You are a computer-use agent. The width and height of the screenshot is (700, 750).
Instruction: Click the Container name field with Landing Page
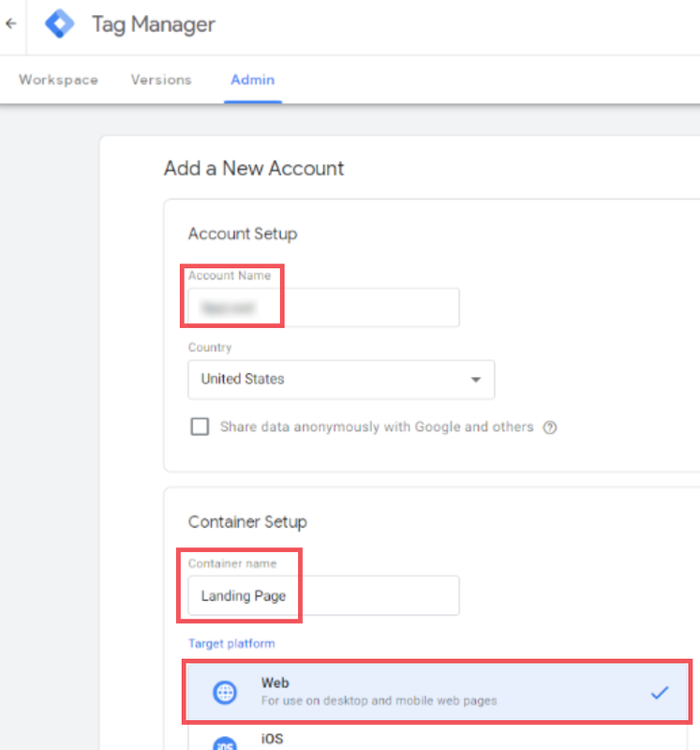323,595
